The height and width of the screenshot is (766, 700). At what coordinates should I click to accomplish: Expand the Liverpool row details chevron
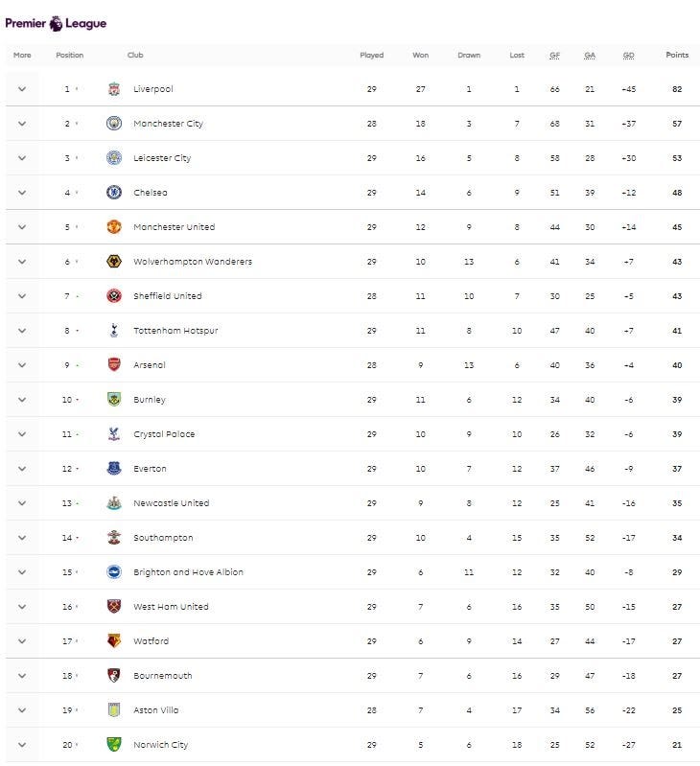tap(22, 89)
